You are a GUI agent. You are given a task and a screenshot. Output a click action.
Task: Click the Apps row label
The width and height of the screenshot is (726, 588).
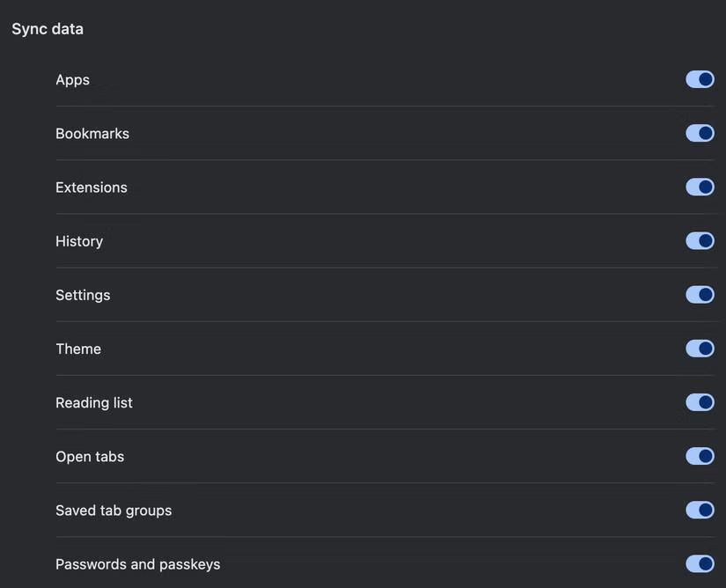coord(72,79)
